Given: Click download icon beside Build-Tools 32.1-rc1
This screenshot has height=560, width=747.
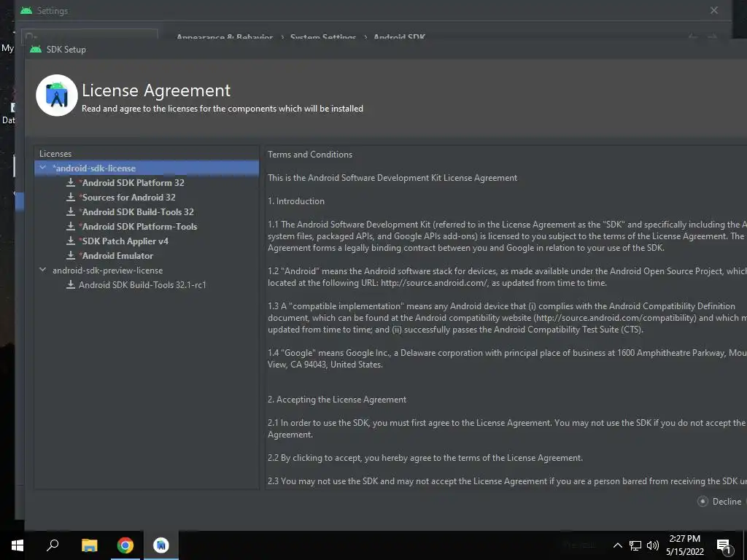Looking at the screenshot, I should click(71, 284).
